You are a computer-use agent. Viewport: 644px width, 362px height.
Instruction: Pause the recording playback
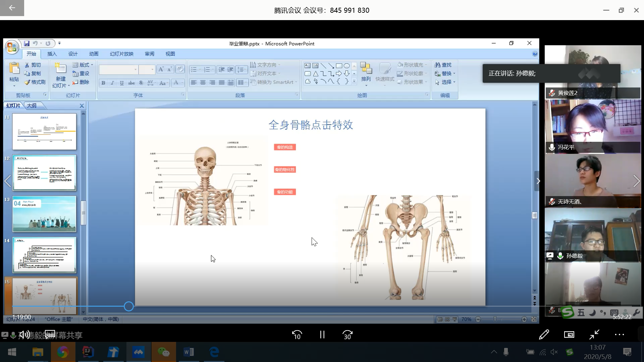click(322, 335)
